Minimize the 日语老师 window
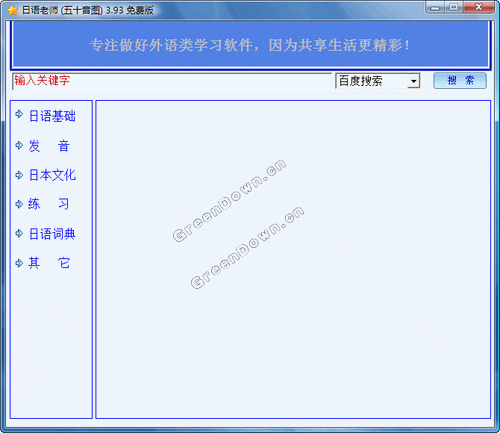Screen dimensions: 500x433 435,7
